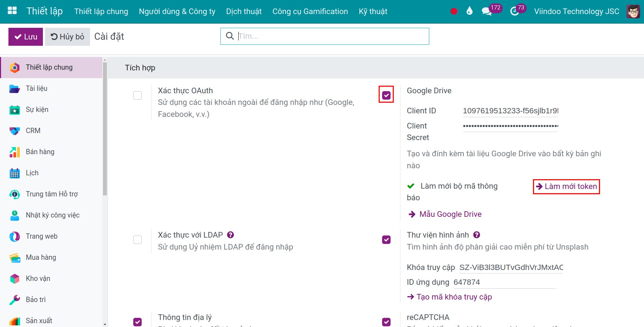Click the Lưu save button
Viewport: 644px width, 327px height.
(x=26, y=37)
